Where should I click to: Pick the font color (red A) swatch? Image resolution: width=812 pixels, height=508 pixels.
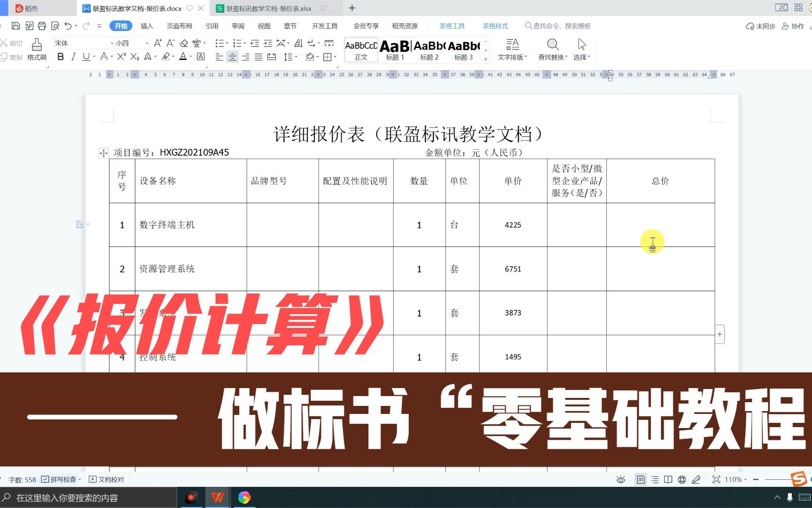183,57
